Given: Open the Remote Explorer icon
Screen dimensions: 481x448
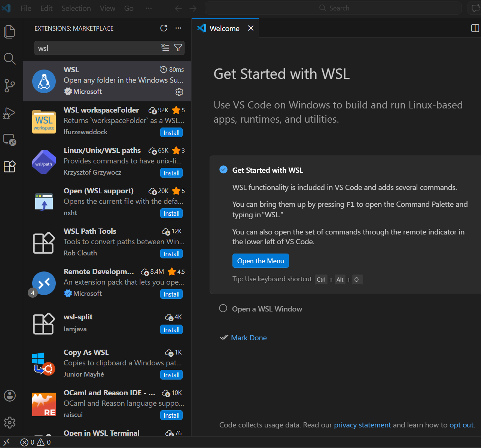Looking at the screenshot, I should 9,140.
